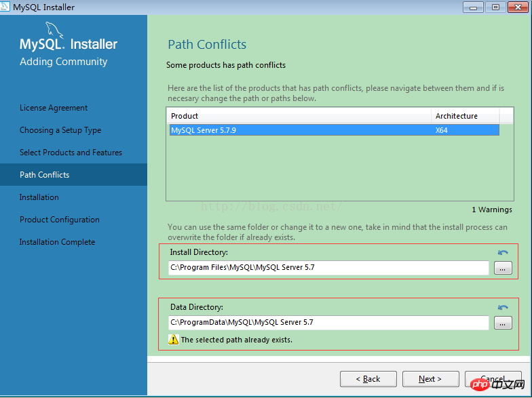Click the Architecture column header

[465, 116]
